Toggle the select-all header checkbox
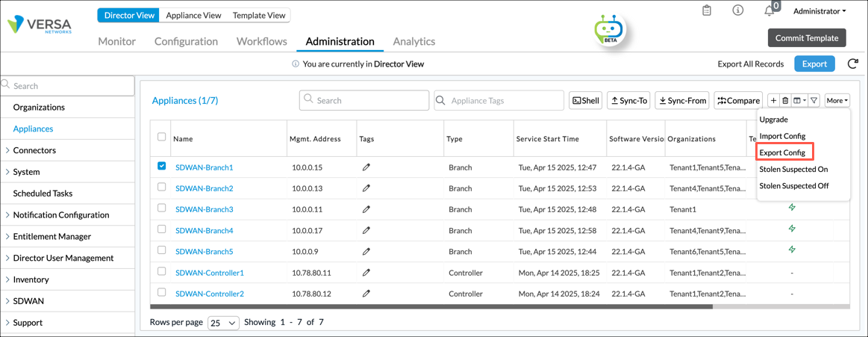The height and width of the screenshot is (337, 868). point(162,136)
